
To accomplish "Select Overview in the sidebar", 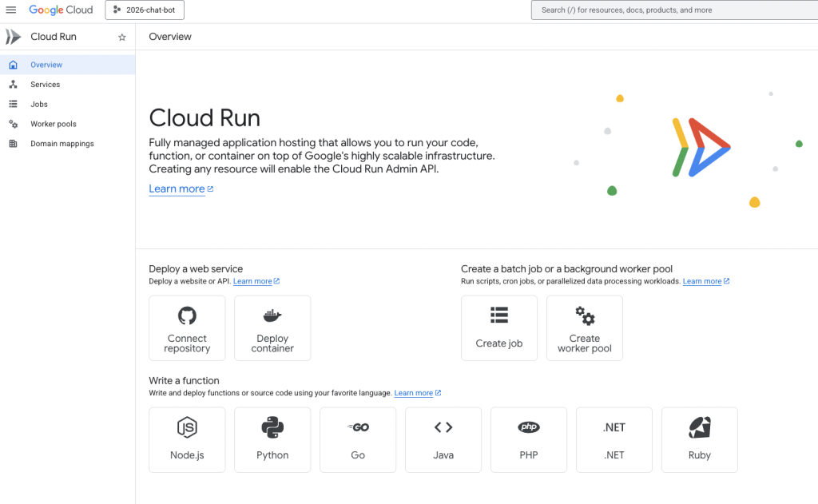I will (x=67, y=65).
